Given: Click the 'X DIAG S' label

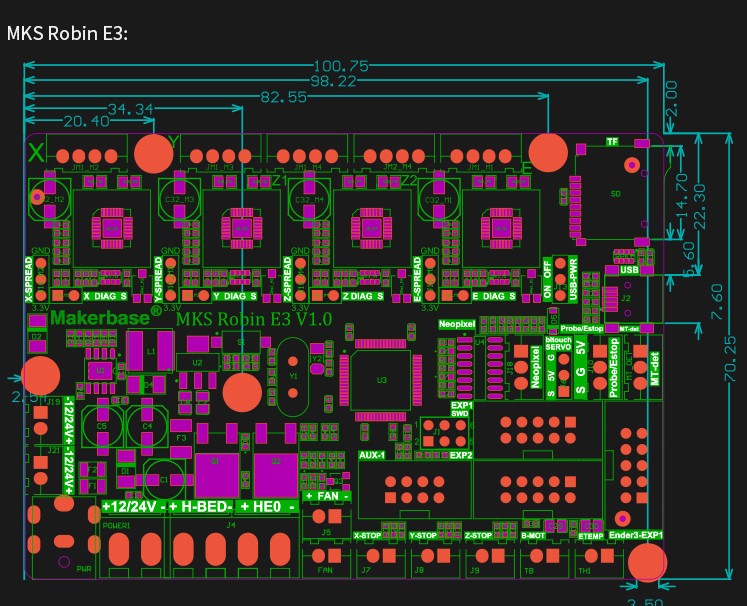Looking at the screenshot, I should (x=105, y=296).
